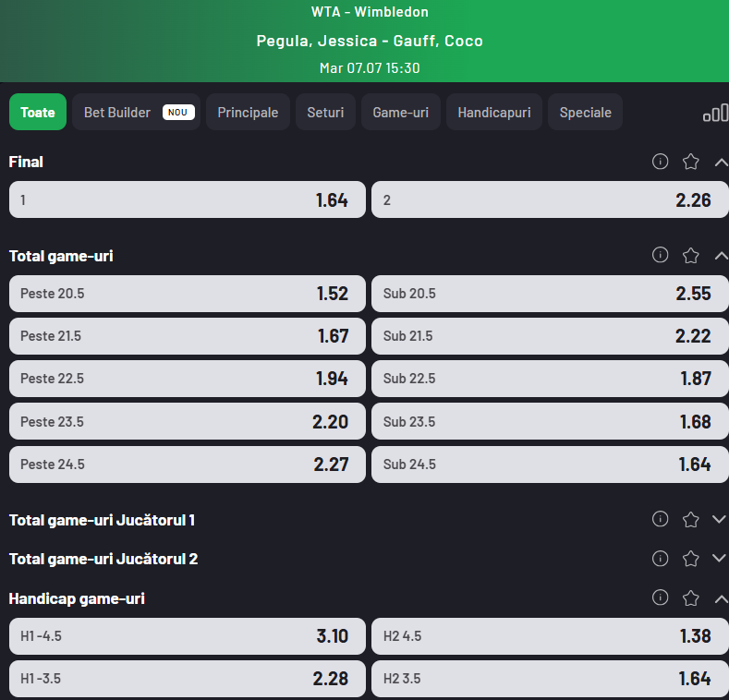View info for Total game-uri Jucătorul 2
Viewport: 729px width, 700px height.
pos(660,558)
